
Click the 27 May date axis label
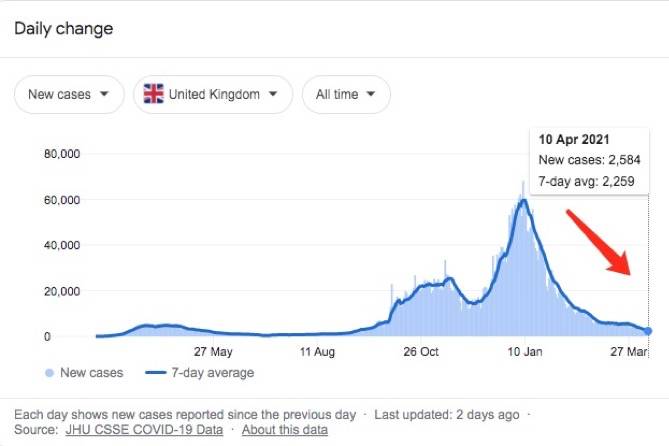(x=213, y=352)
